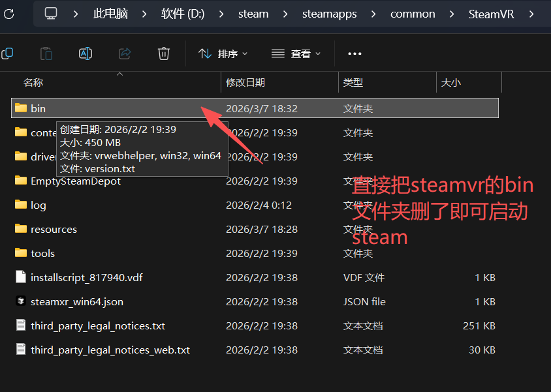The image size is (551, 392).
Task: Go to 此电脑 in the breadcrumb
Action: point(110,14)
